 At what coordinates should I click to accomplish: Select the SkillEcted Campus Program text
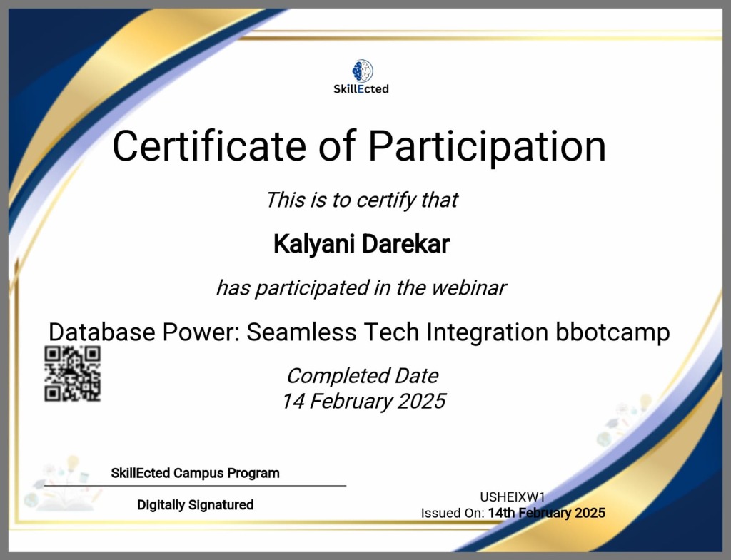(195, 472)
